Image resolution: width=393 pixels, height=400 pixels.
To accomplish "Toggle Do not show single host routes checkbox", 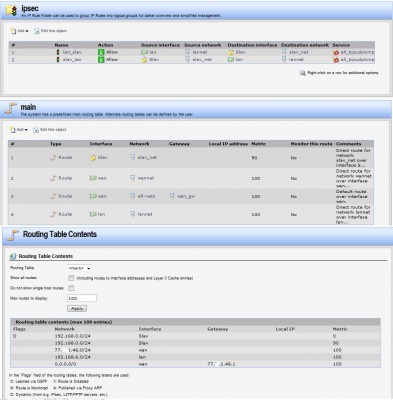I will 71,288.
